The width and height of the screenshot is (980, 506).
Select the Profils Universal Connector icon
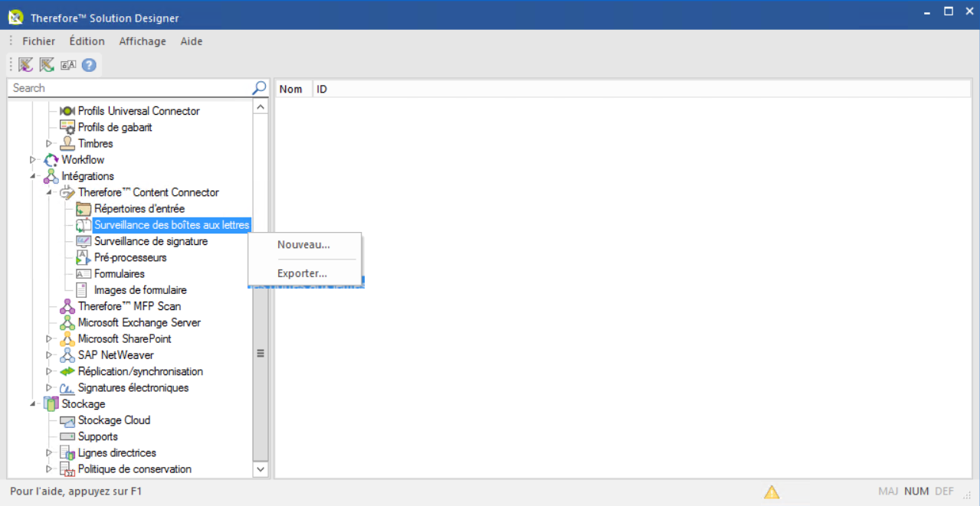tap(67, 111)
